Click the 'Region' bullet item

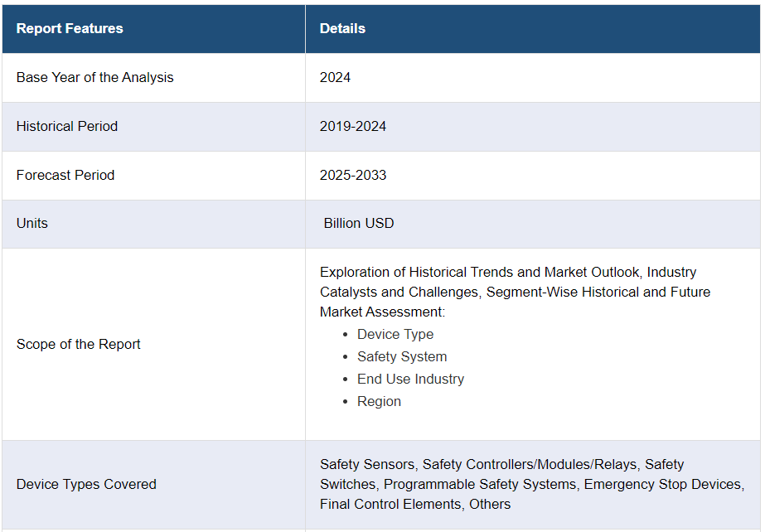(x=379, y=402)
